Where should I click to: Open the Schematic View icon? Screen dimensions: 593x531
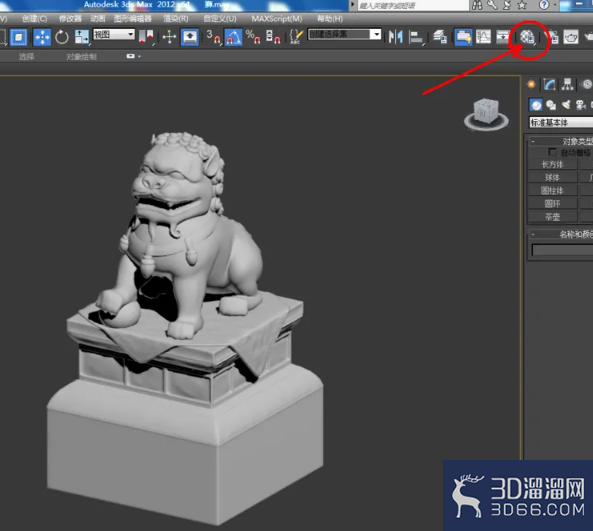click(x=503, y=37)
